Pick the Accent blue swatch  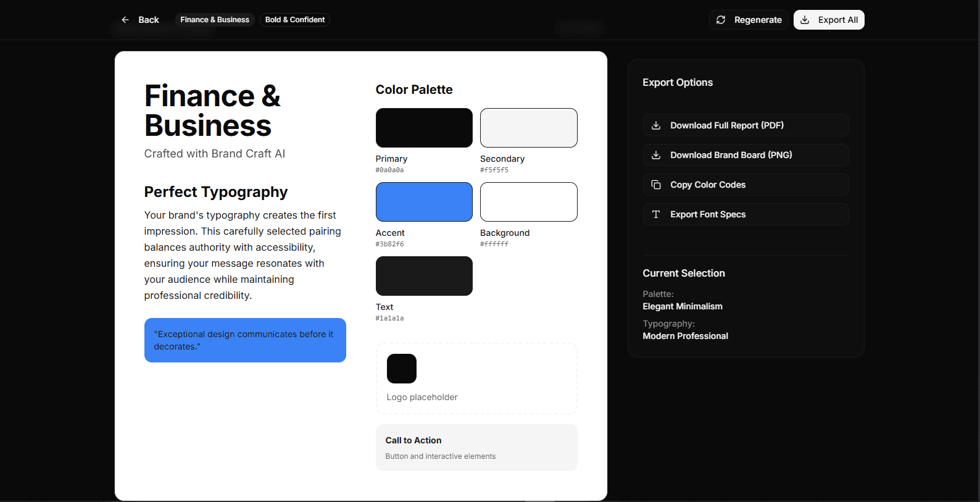coord(424,202)
